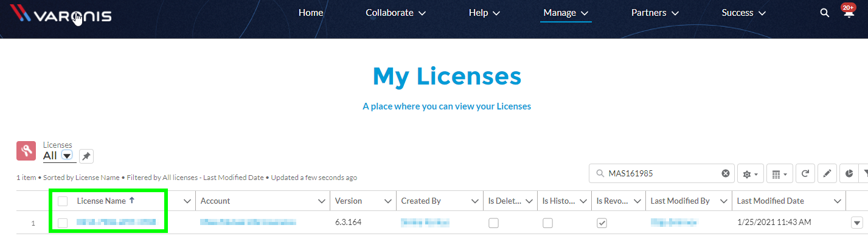Open the row actions arrow for row 1
This screenshot has width=868, height=239.
(x=857, y=223)
